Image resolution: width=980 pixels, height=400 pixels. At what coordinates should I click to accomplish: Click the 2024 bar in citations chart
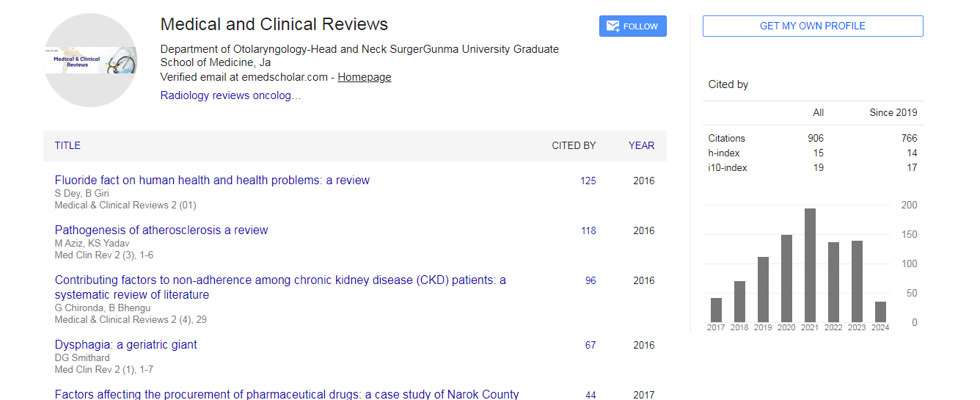tap(880, 311)
